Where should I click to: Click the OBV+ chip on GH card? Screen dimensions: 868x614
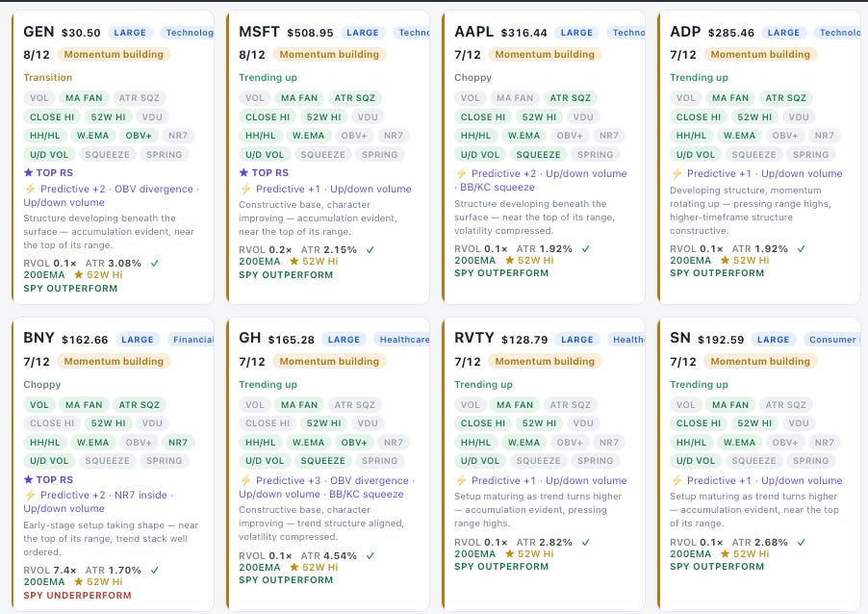(x=354, y=443)
